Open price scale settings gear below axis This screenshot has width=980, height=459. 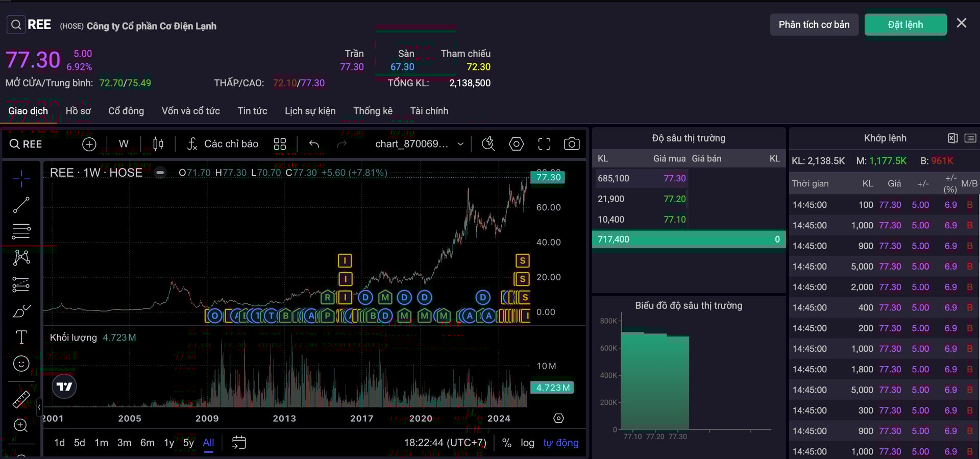click(559, 418)
